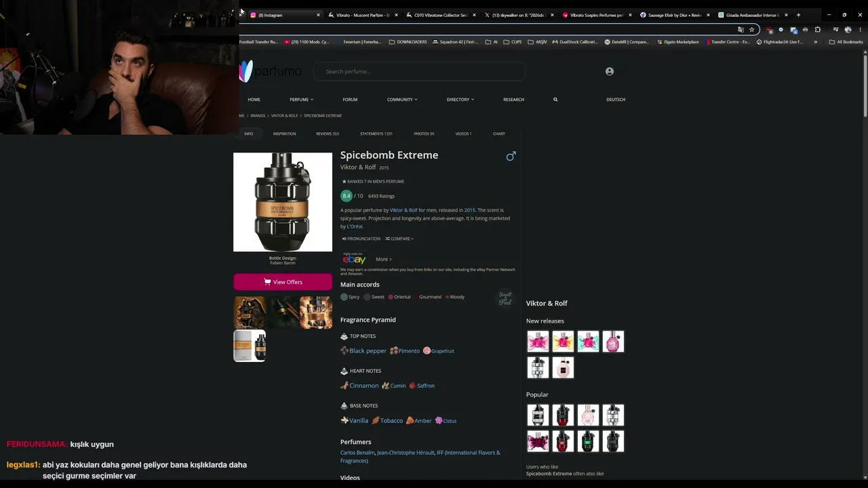Click the Vanilla note icon
The image size is (868, 488).
344,420
